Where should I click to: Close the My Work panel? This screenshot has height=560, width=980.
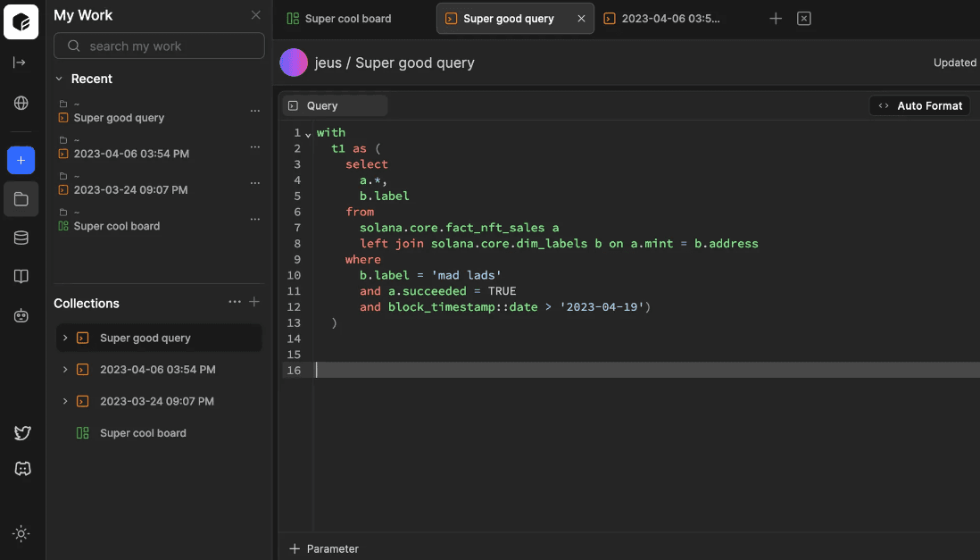(256, 15)
